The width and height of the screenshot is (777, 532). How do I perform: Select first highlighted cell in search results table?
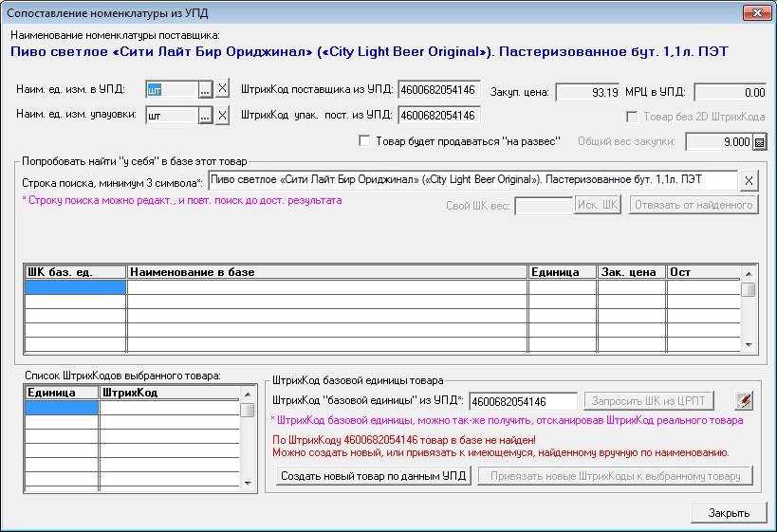tap(75, 287)
